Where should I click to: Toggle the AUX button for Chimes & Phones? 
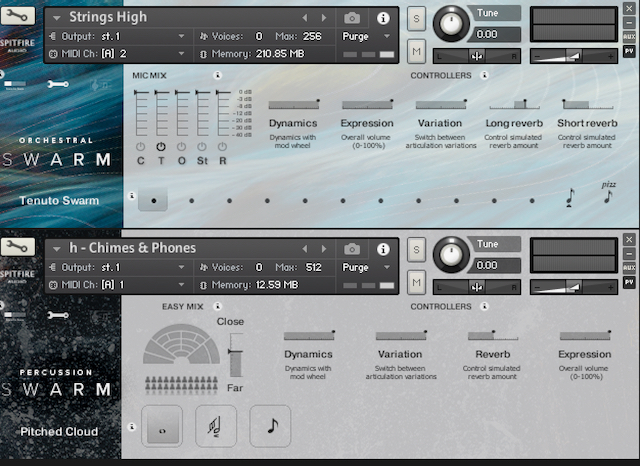click(629, 268)
